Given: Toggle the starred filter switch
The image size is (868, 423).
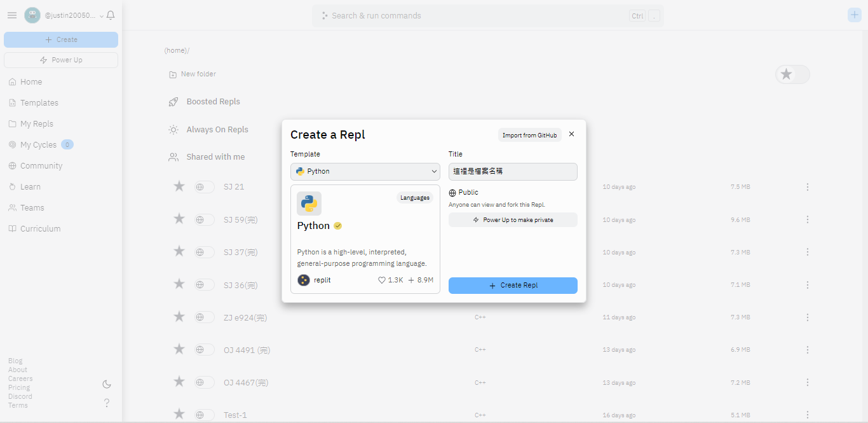Looking at the screenshot, I should 793,74.
